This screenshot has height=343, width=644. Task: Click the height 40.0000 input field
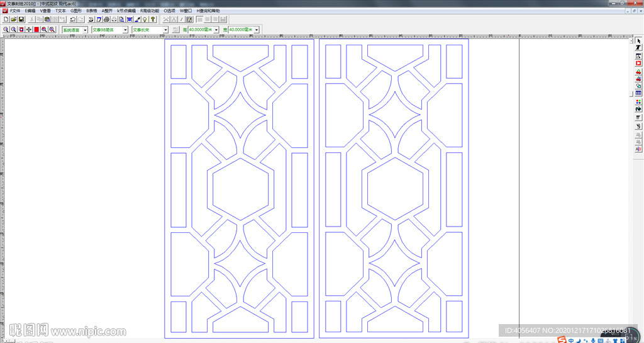tap(201, 30)
